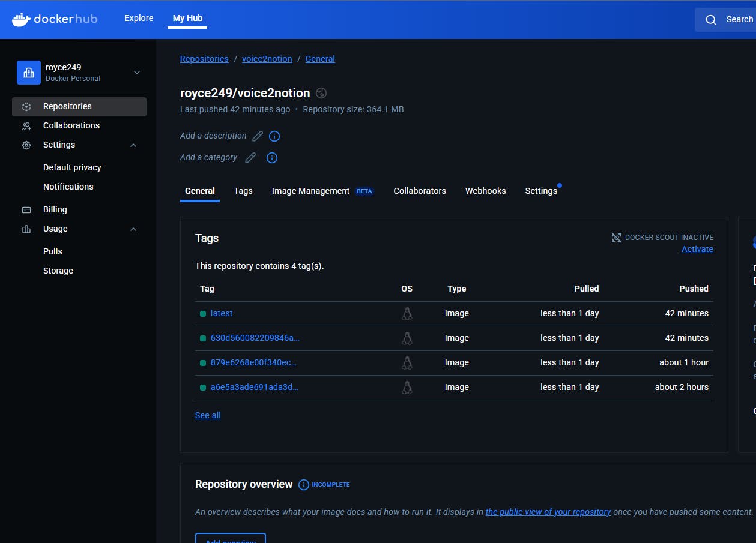Switch to the General tab
Viewport: 756px width, 543px height.
point(200,191)
